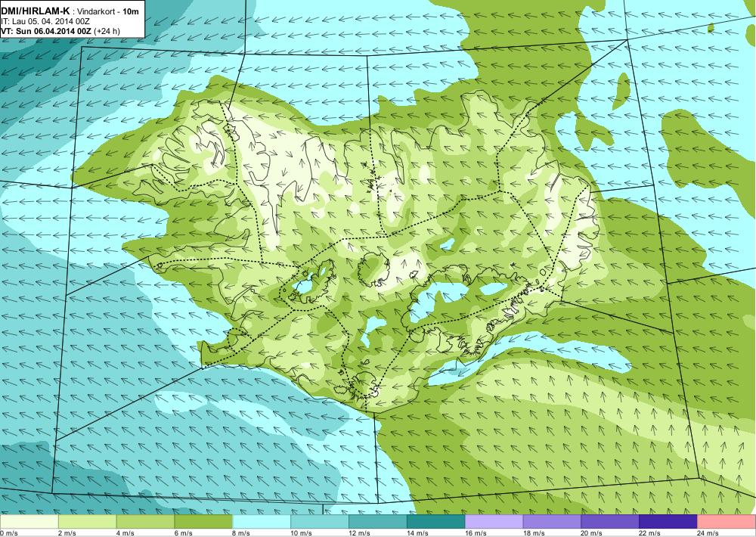Click the 12–14 m/s teal legend swatch
The width and height of the screenshot is (756, 537).
tap(378, 522)
